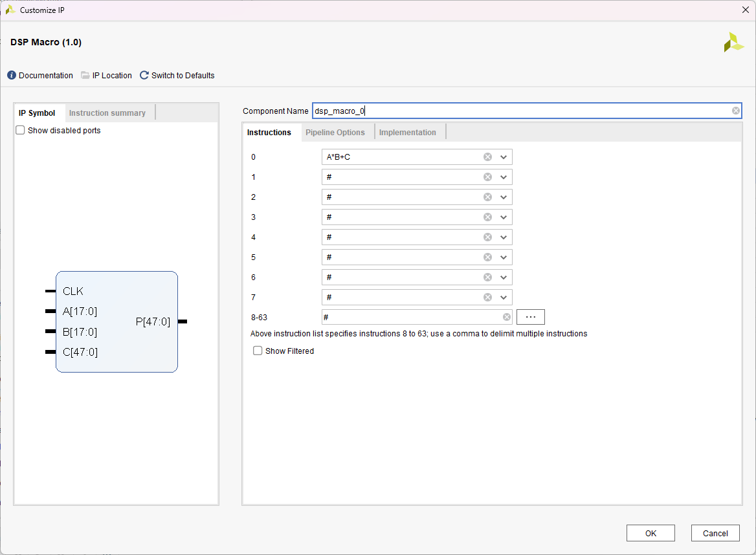Screen dimensions: 756x555
Task: Clear instruction 3 using its X icon
Action: coord(487,217)
